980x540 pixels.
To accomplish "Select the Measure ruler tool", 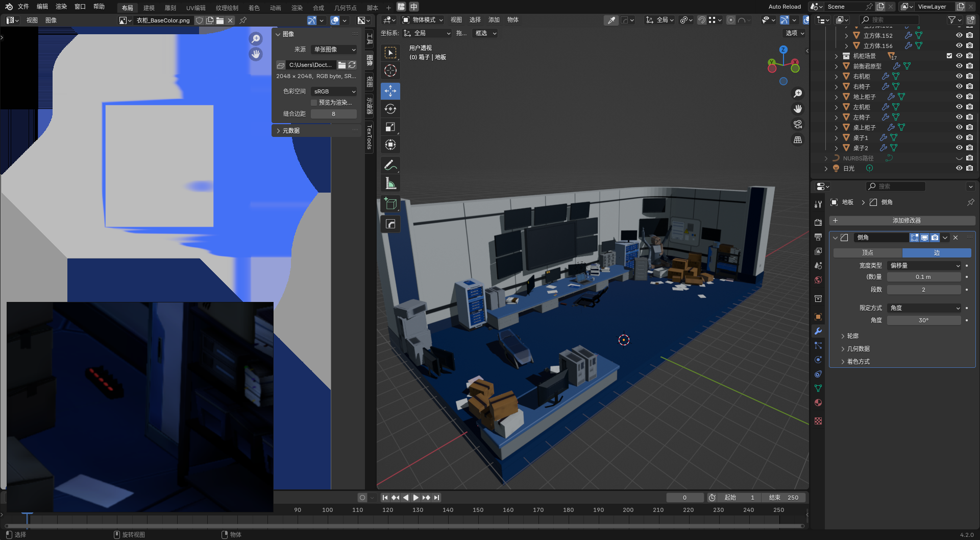I will [390, 183].
